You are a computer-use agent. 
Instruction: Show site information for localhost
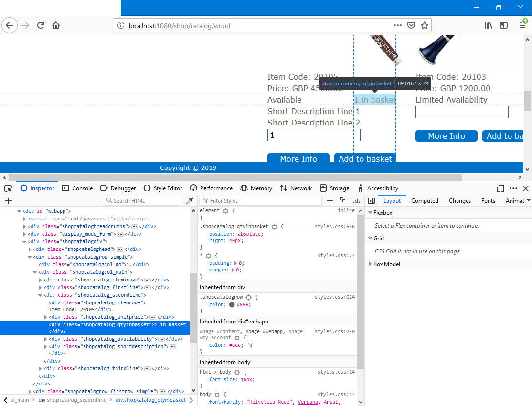(120, 26)
